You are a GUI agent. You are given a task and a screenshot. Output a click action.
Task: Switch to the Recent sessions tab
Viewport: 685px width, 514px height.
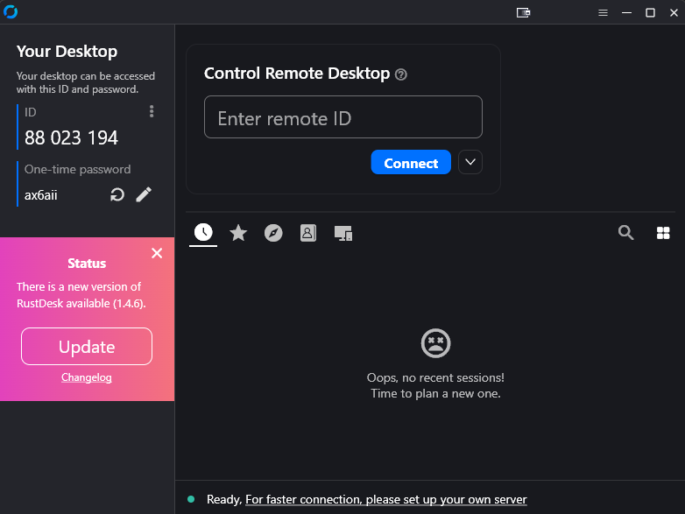pos(203,233)
